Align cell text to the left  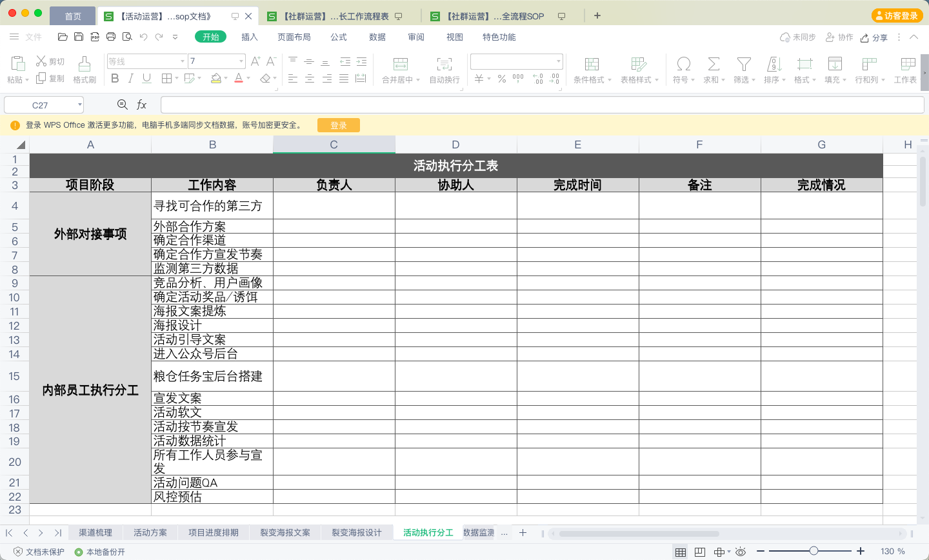pyautogui.click(x=293, y=78)
